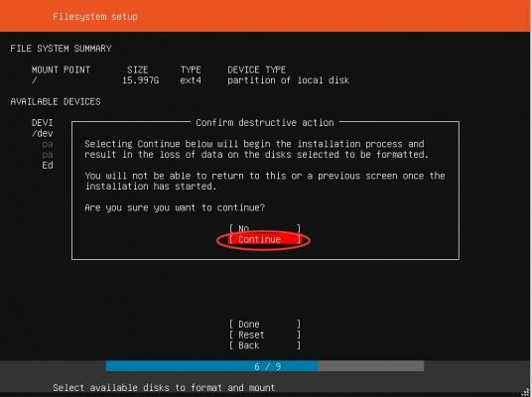Click the window resize grip in the corner
532x397 pixels.
528,393
